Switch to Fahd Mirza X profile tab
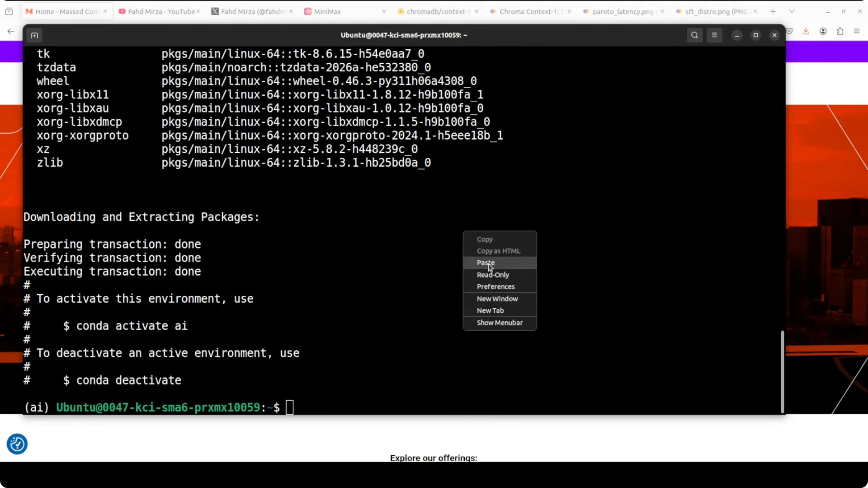The height and width of the screenshot is (488, 868). 251,11
